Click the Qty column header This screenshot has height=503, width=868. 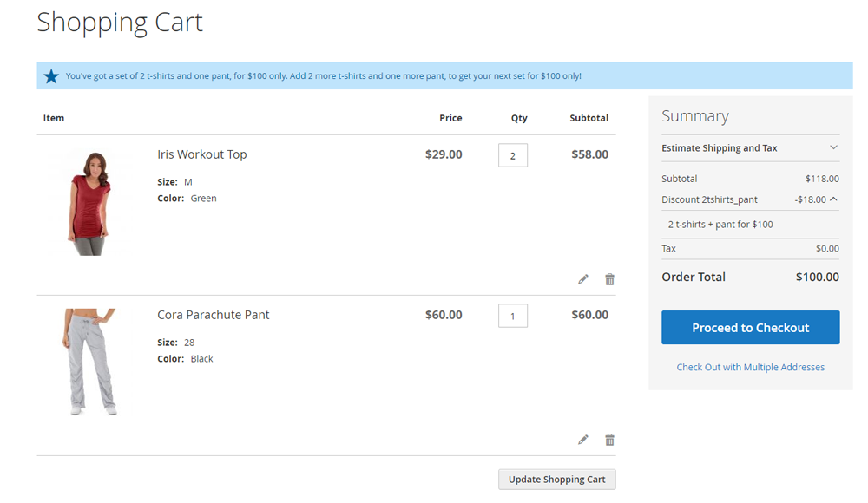(519, 118)
